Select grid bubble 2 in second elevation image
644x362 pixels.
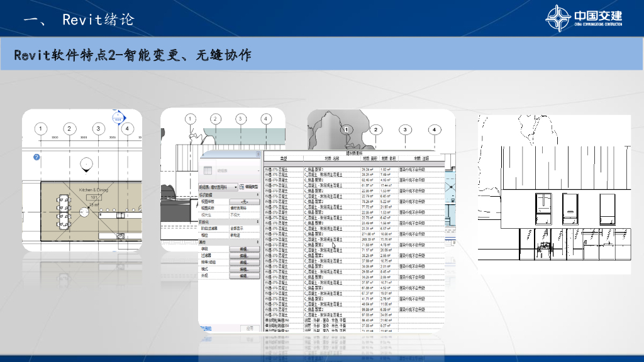[216, 119]
